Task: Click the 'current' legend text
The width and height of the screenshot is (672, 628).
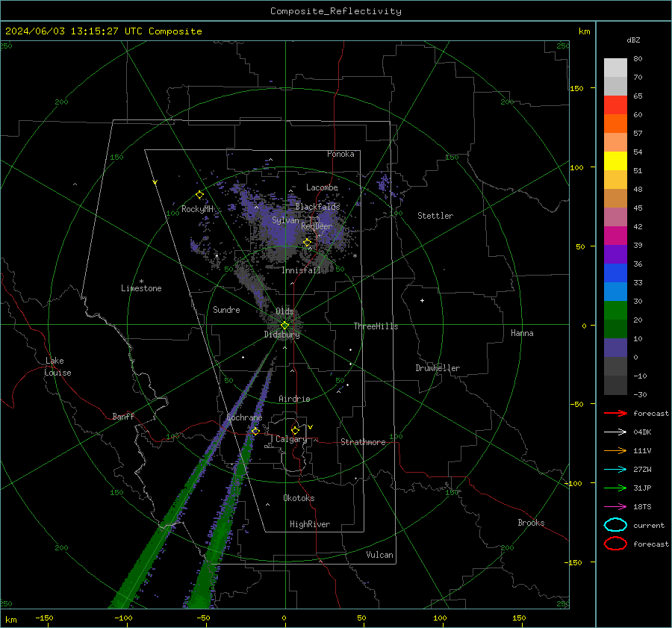Action: tap(649, 525)
